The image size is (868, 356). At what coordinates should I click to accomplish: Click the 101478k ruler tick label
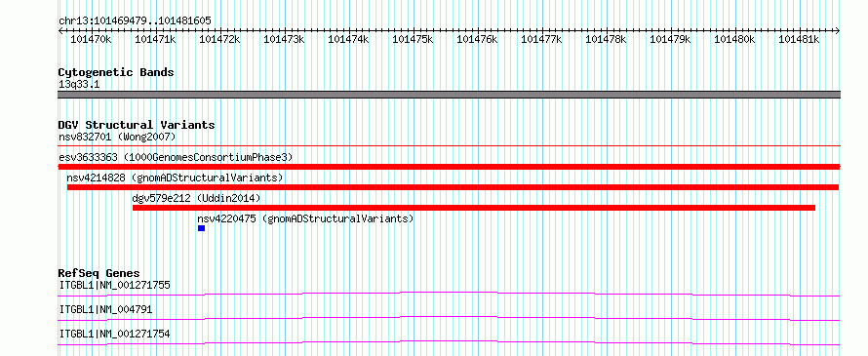606,39
